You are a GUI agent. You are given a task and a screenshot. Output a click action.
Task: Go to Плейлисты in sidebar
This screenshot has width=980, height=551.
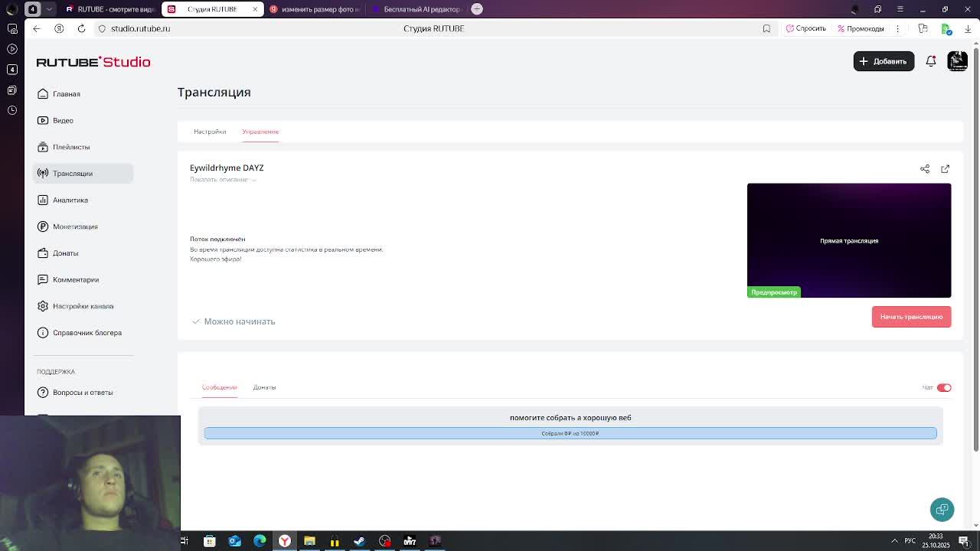(83, 147)
